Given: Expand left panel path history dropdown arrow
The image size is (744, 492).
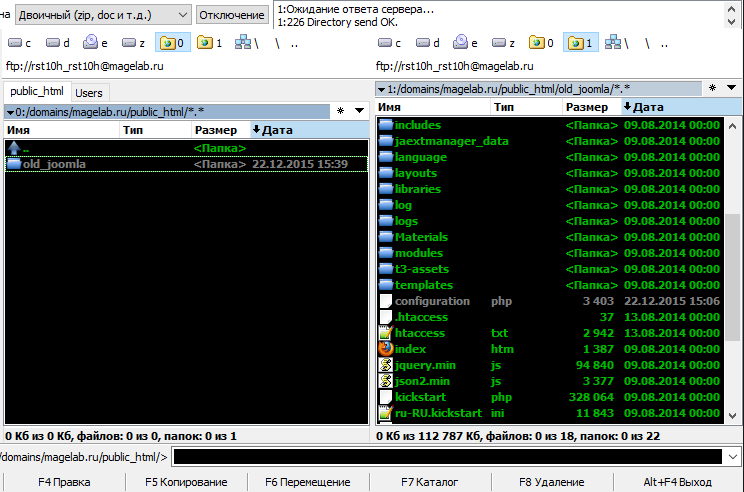Looking at the screenshot, I should coord(9,111).
